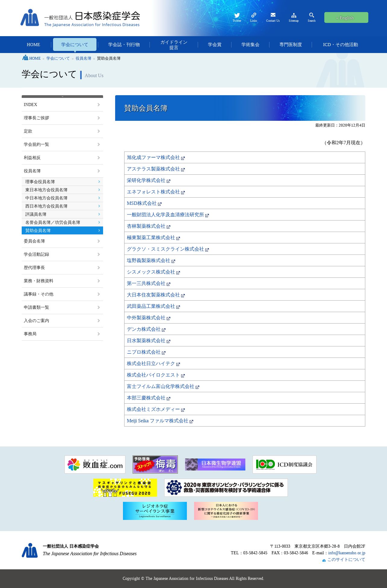
Task: Select 理事会役員名簿 submenu item
Action: [62, 182]
